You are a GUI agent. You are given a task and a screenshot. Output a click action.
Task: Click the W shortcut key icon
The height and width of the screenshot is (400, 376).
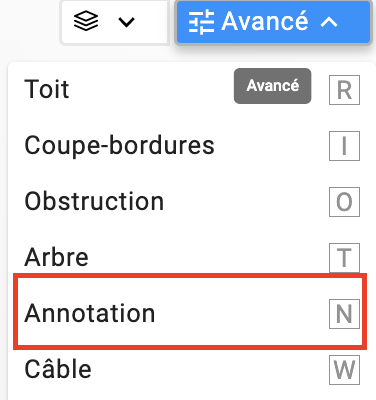344,370
